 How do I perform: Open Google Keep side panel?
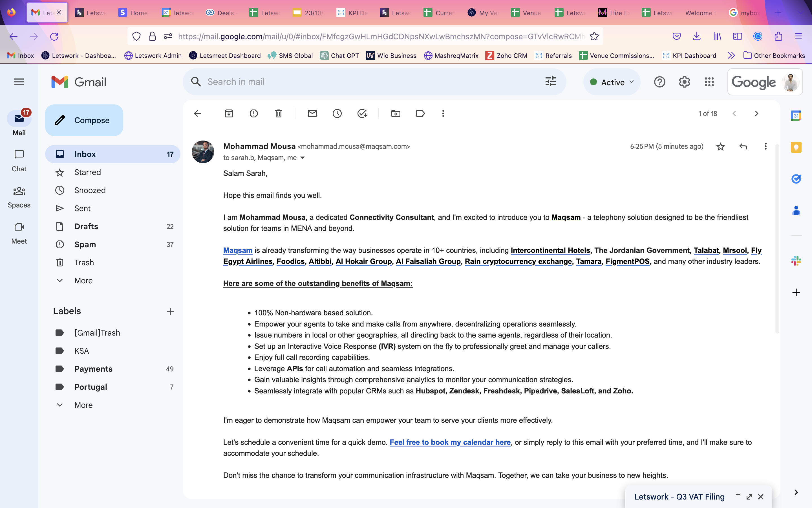796,147
